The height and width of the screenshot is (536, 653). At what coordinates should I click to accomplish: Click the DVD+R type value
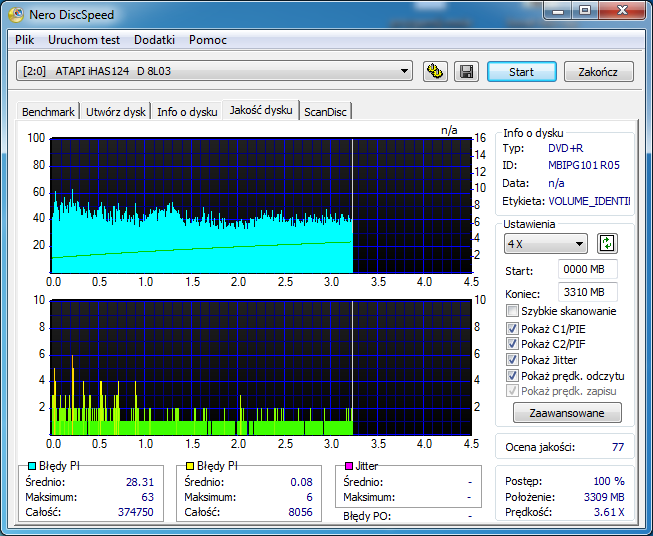click(x=565, y=148)
